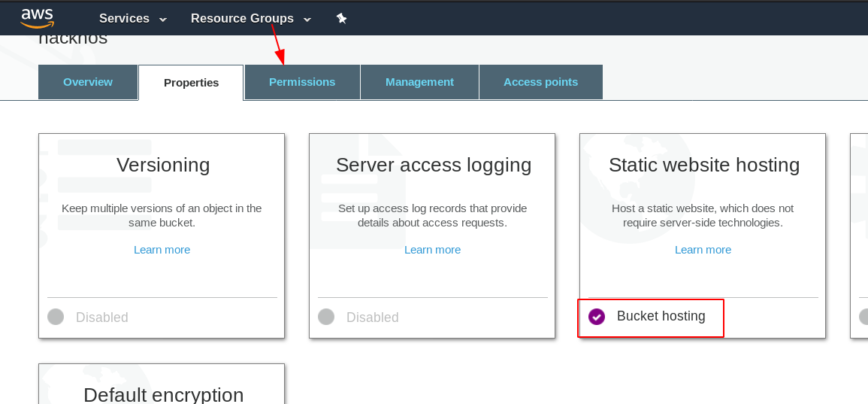Select the Properties tab
Viewport: 868px width, 404px height.
coord(191,83)
